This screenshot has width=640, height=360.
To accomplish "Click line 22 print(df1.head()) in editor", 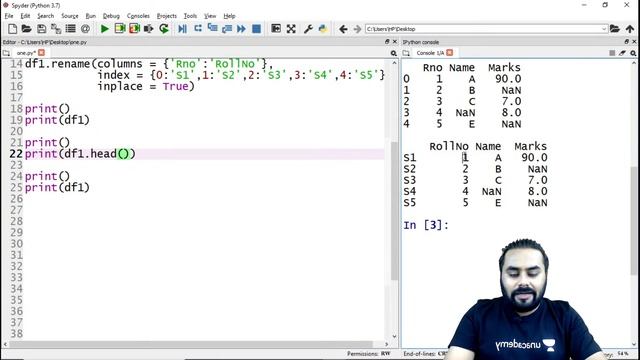I will [80, 154].
